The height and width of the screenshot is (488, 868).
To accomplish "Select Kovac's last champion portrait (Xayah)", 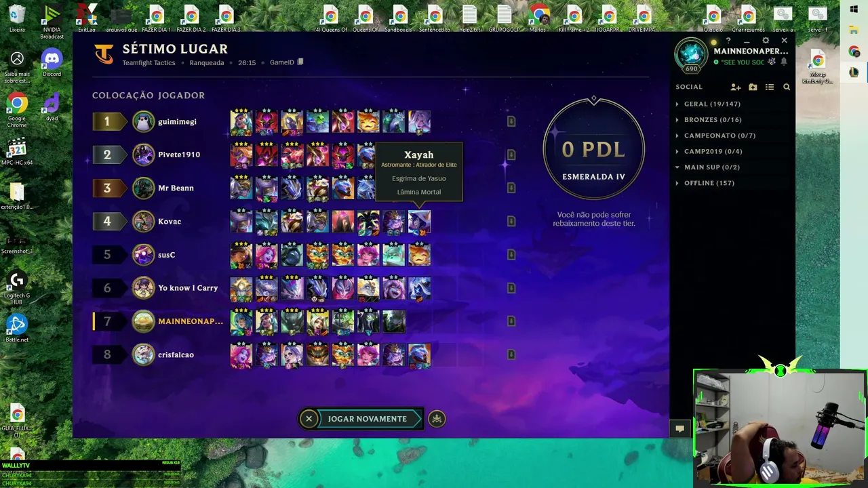I will (419, 222).
